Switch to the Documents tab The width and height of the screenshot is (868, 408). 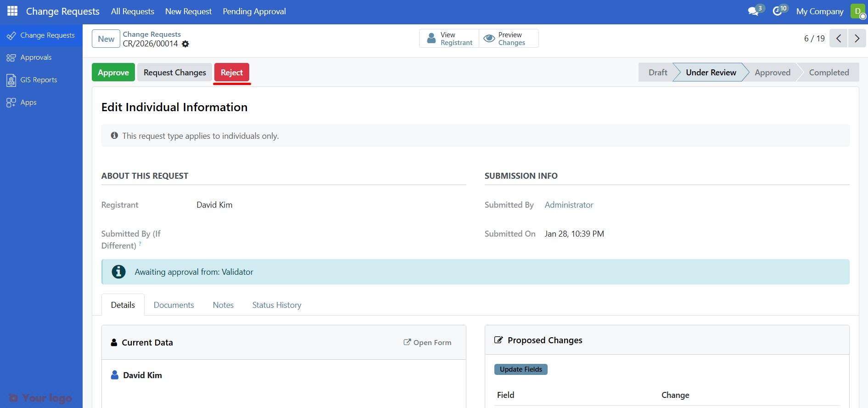click(x=174, y=305)
